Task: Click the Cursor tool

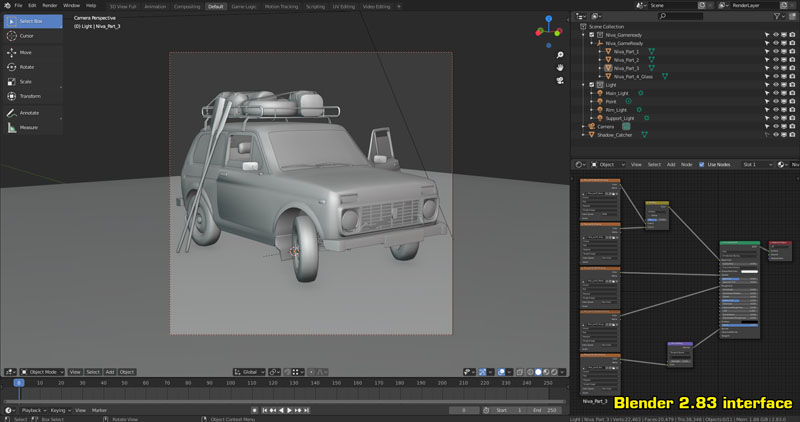Action: (26, 35)
